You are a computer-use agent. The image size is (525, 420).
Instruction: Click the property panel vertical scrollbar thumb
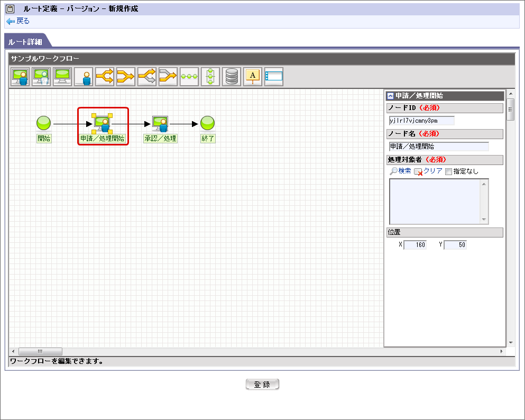[x=511, y=109]
